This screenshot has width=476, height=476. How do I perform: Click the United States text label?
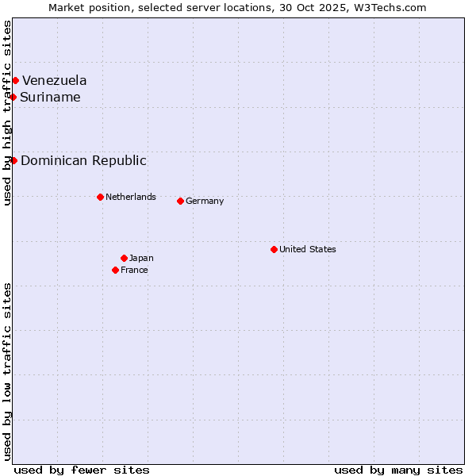(307, 249)
